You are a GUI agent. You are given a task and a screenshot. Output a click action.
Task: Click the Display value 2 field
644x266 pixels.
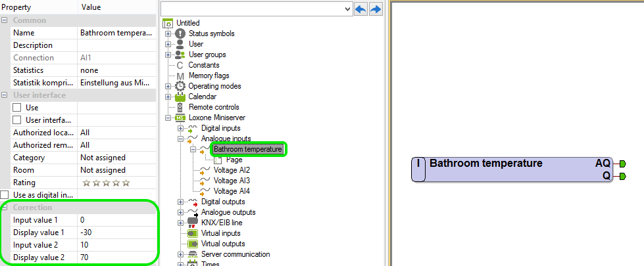(x=117, y=257)
